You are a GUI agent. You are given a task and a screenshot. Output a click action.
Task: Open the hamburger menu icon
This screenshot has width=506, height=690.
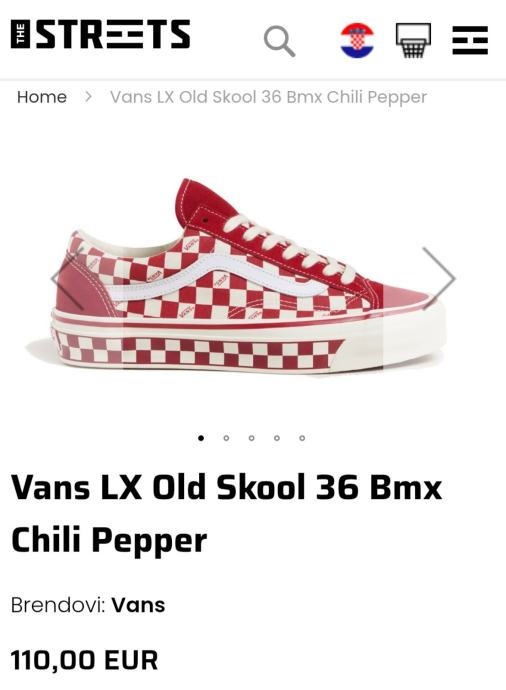[x=470, y=40]
